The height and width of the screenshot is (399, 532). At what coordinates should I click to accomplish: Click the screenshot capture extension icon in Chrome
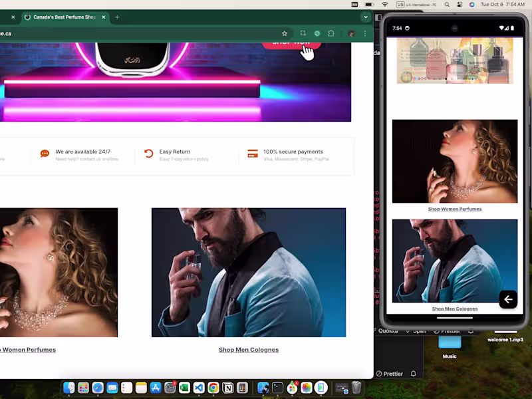pyautogui.click(x=303, y=33)
